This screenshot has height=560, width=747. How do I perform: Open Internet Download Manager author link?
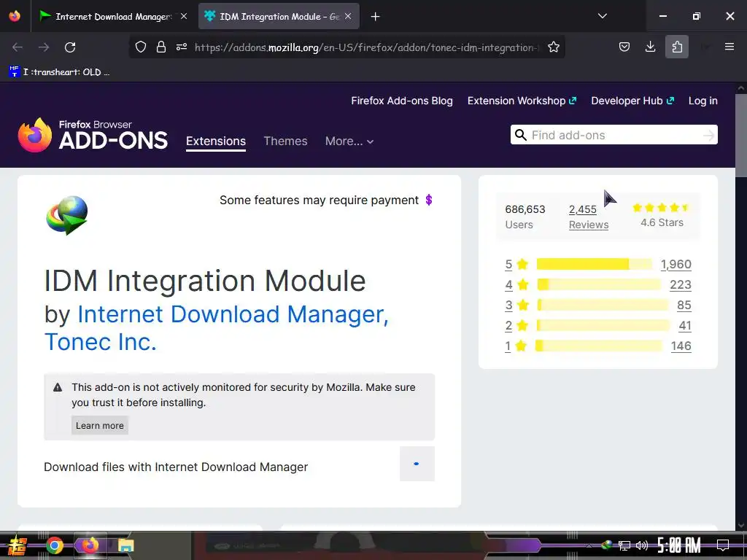coord(233,314)
